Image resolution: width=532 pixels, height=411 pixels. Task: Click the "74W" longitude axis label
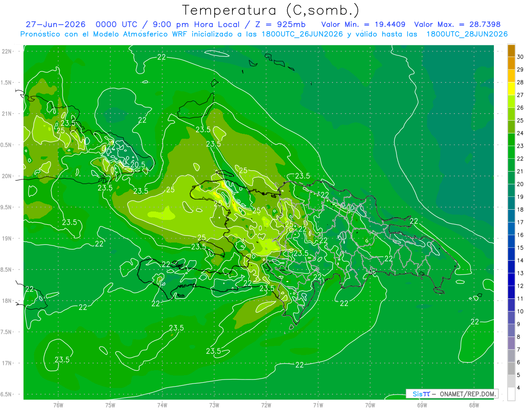162,405
